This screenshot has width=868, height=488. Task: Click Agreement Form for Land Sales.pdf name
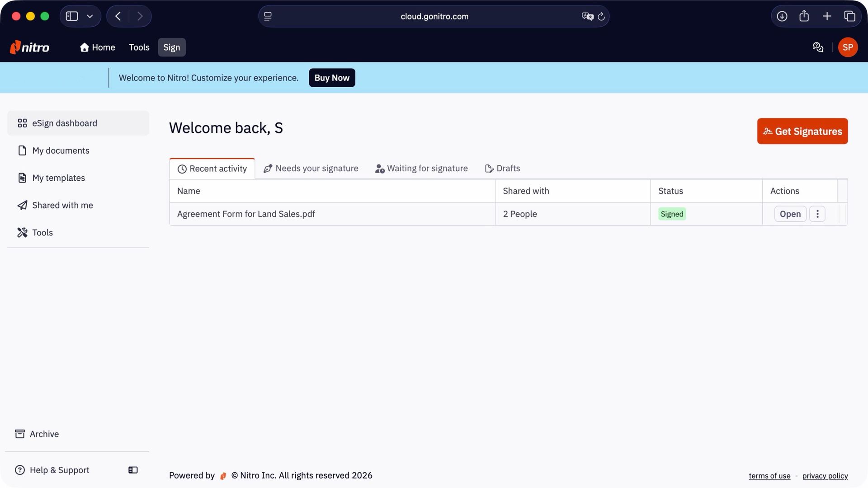246,214
